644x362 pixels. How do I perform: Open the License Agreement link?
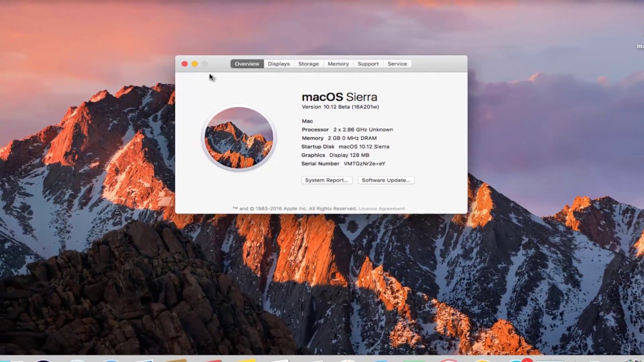coord(381,209)
